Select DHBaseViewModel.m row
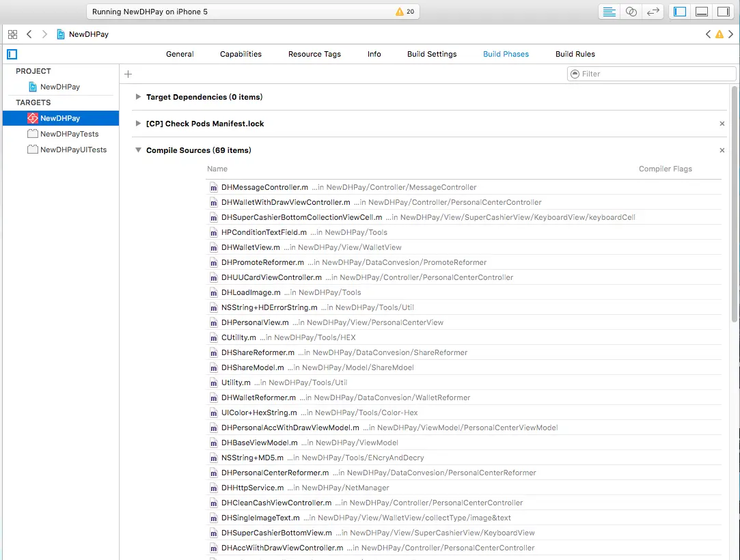 coord(463,443)
